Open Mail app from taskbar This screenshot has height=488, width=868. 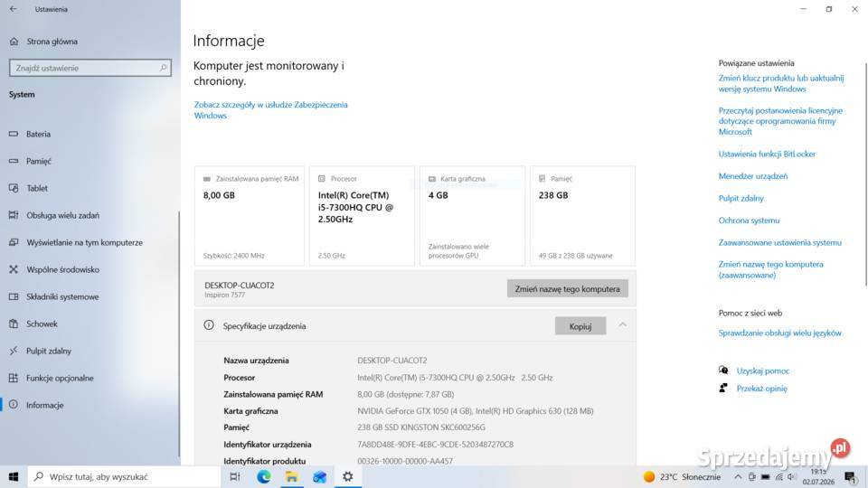[319, 476]
